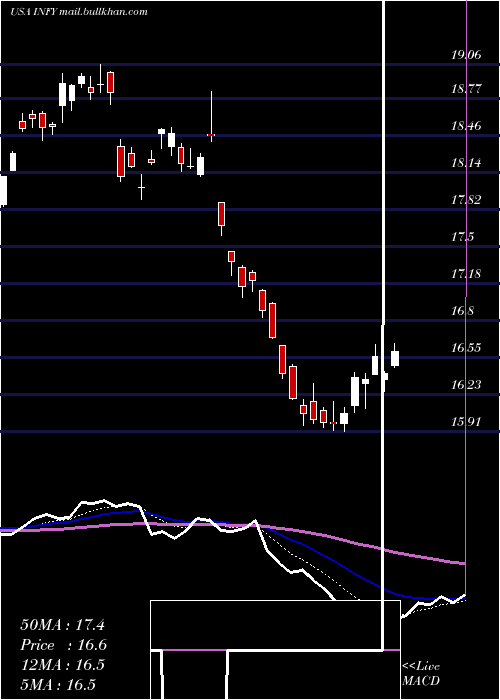Click the 'Price : 16.6' readout

(64, 645)
